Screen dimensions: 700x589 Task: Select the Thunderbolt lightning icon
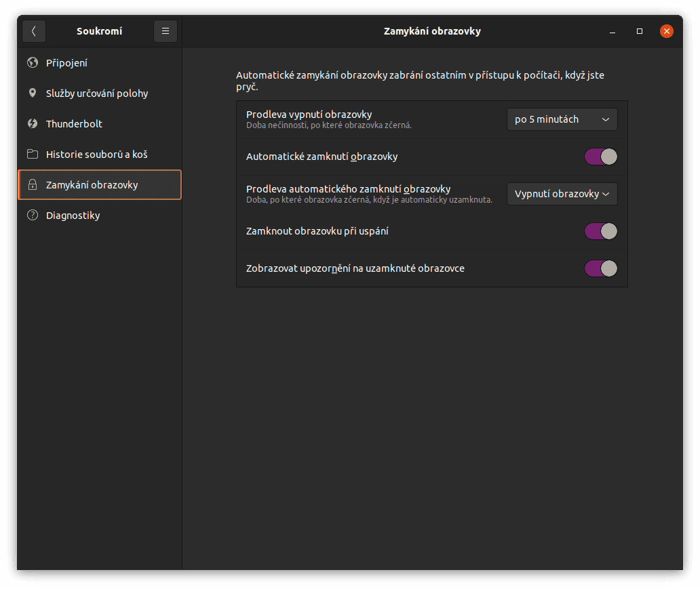(x=33, y=123)
